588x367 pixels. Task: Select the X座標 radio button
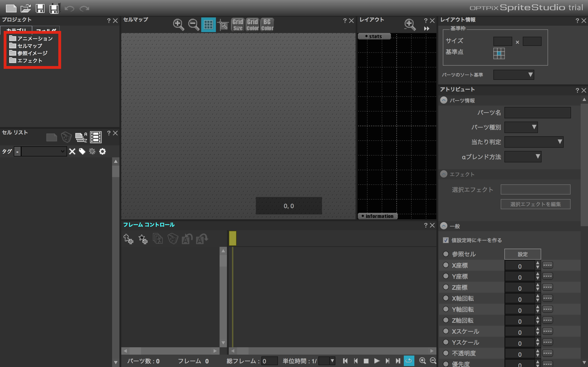pos(446,265)
